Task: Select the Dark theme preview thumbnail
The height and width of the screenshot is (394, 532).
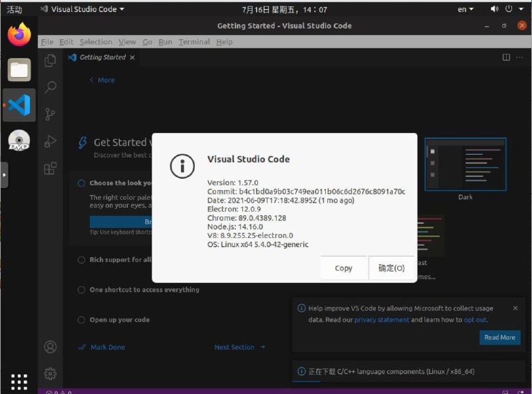Action: pos(465,164)
